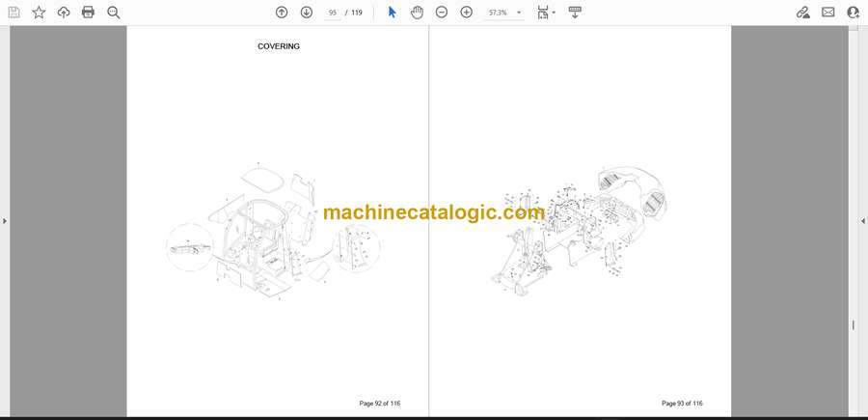This screenshot has height=420, width=868.
Task: Click the cab covering exploded diagram
Action: [273, 231]
